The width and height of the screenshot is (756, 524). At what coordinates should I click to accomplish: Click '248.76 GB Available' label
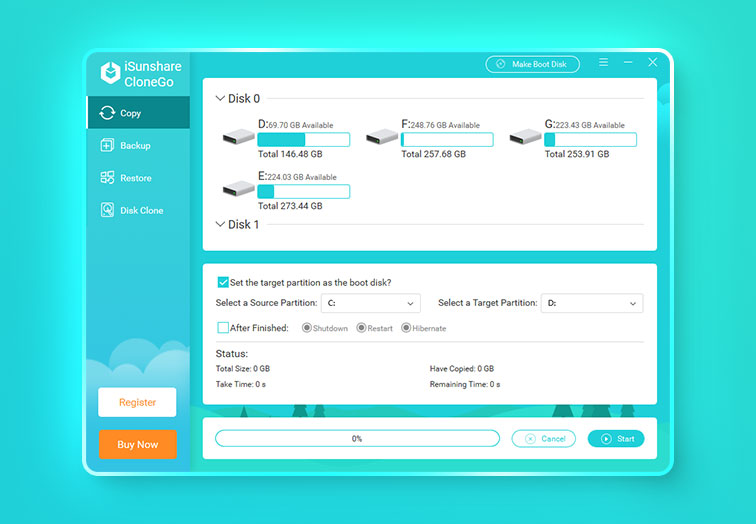tap(446, 125)
